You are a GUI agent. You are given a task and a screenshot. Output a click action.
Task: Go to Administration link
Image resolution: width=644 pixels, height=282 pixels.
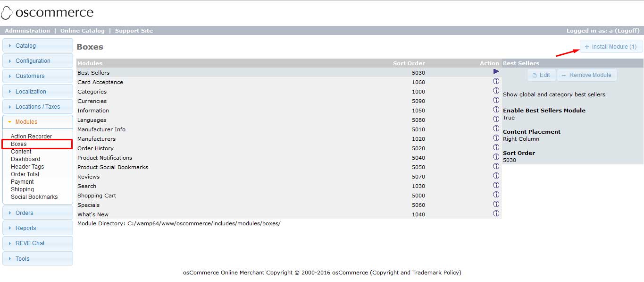tap(27, 31)
